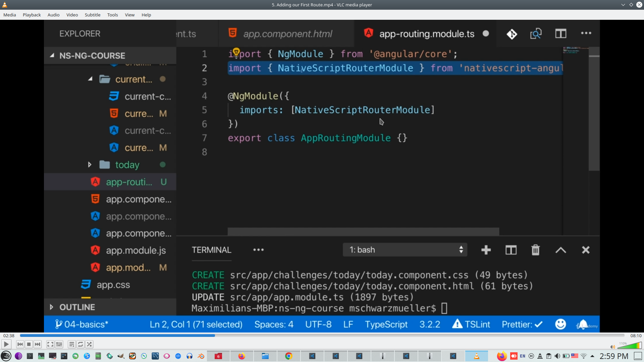Toggle fullscreen video mode
Image resolution: width=644 pixels, height=362 pixels.
[50, 344]
